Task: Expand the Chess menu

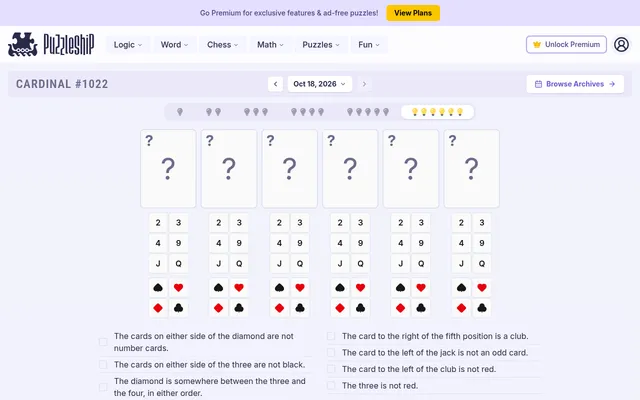Action: click(222, 44)
